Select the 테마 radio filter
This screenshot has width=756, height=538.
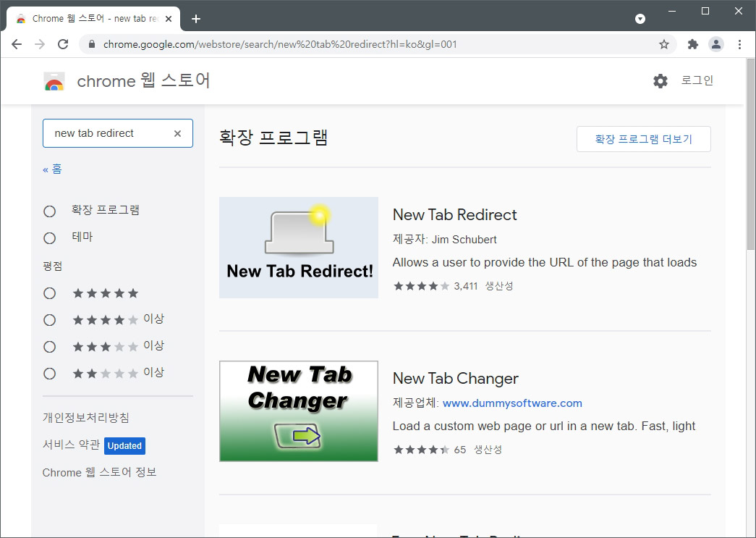50,238
